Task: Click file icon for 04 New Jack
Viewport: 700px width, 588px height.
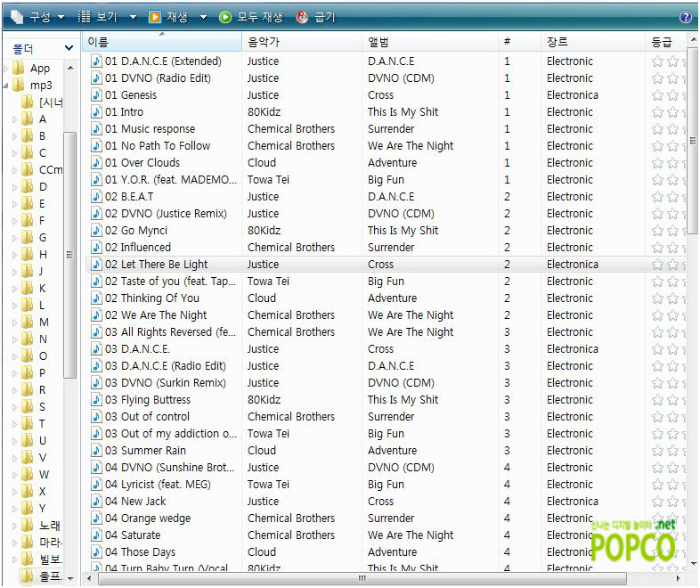Action: click(x=96, y=501)
